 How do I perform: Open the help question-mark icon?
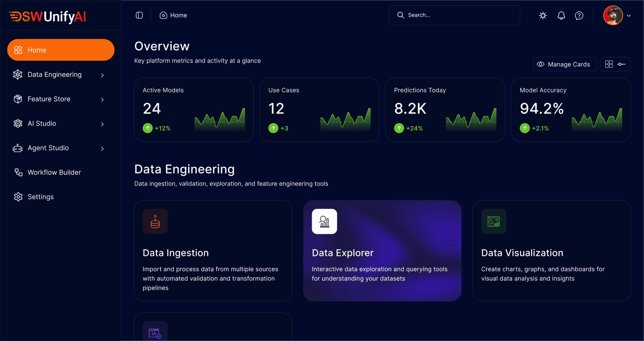click(579, 15)
